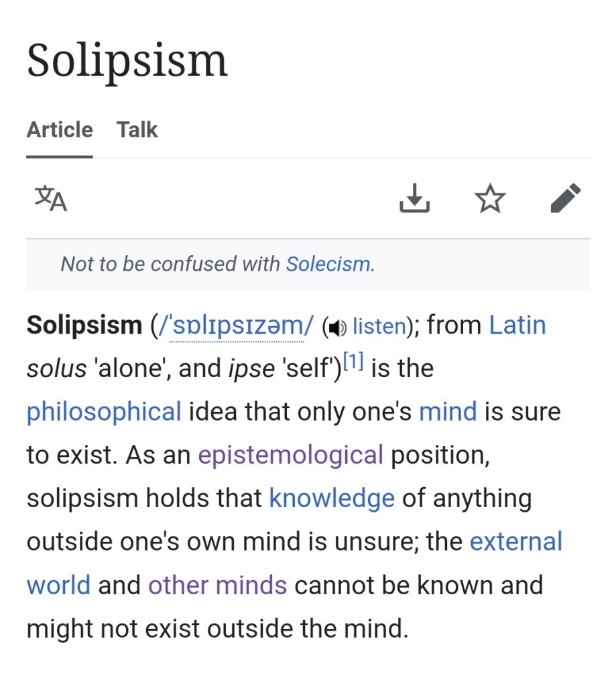Open the language translation icon
This screenshot has width=616, height=686.
(x=51, y=199)
